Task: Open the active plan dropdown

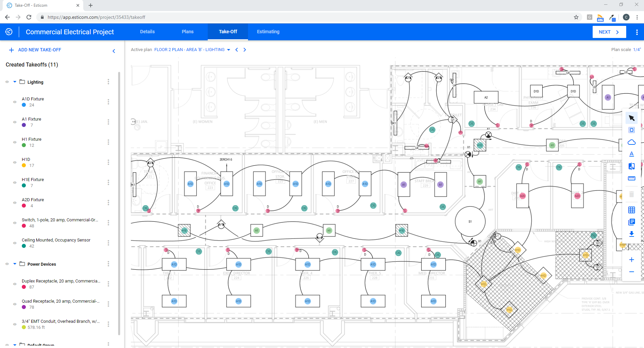Action: click(229, 49)
